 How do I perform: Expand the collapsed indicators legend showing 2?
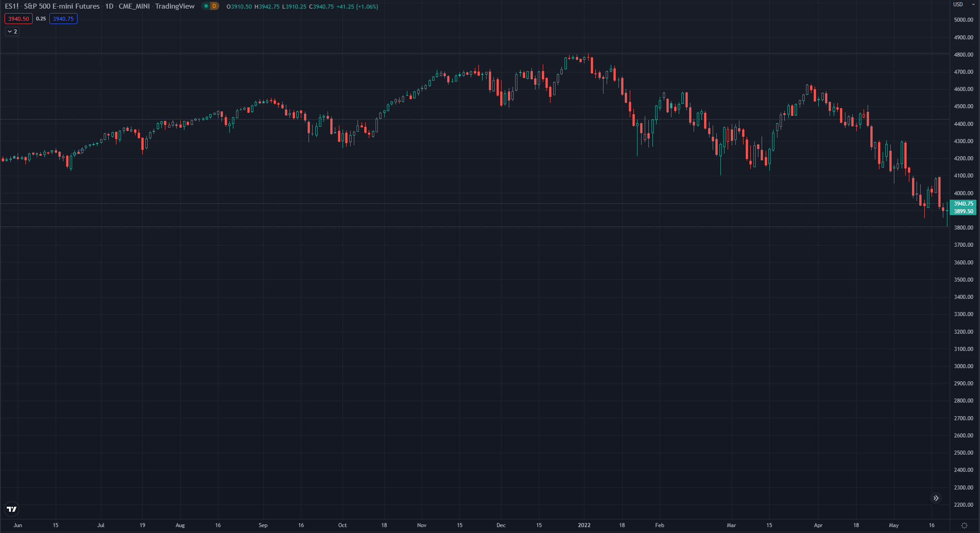[12, 31]
